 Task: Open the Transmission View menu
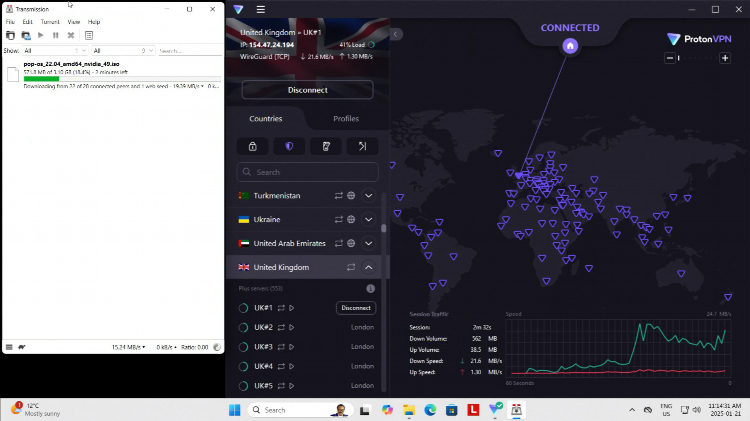(x=74, y=22)
